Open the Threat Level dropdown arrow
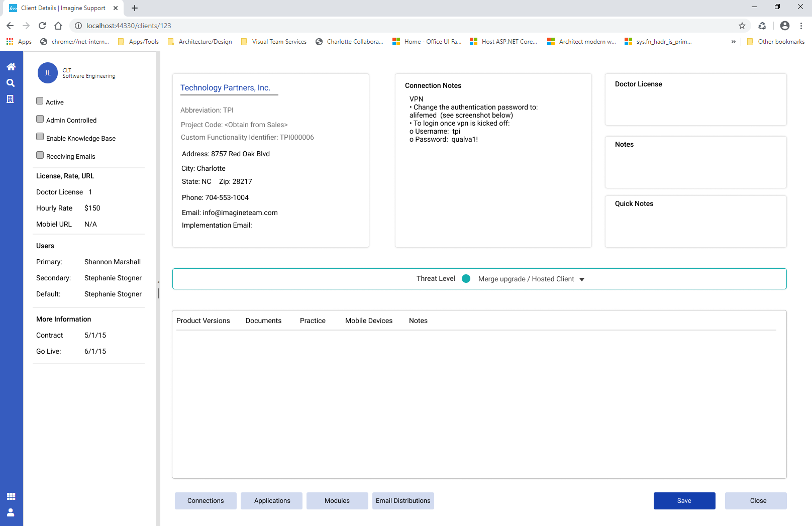The image size is (812, 526). click(582, 279)
